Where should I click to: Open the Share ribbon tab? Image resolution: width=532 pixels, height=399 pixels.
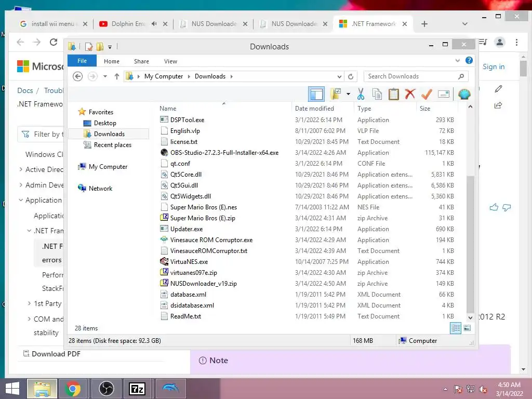pyautogui.click(x=141, y=61)
